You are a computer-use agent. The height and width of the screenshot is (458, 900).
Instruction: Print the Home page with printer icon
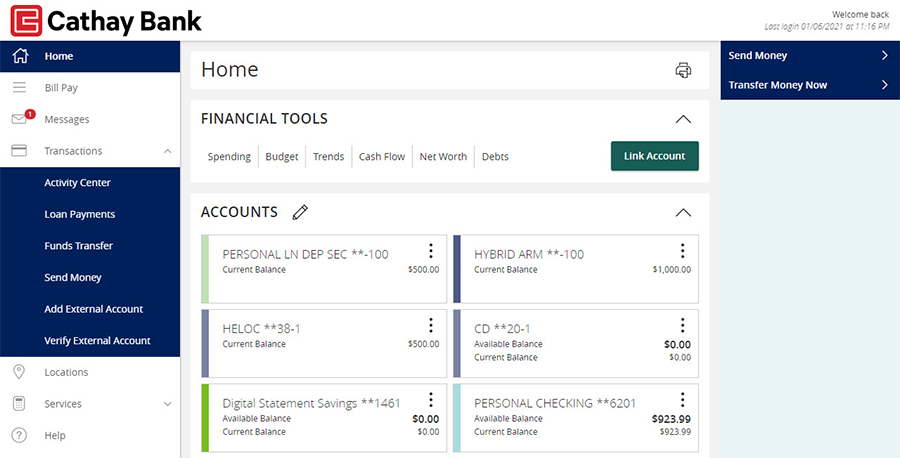pyautogui.click(x=683, y=70)
